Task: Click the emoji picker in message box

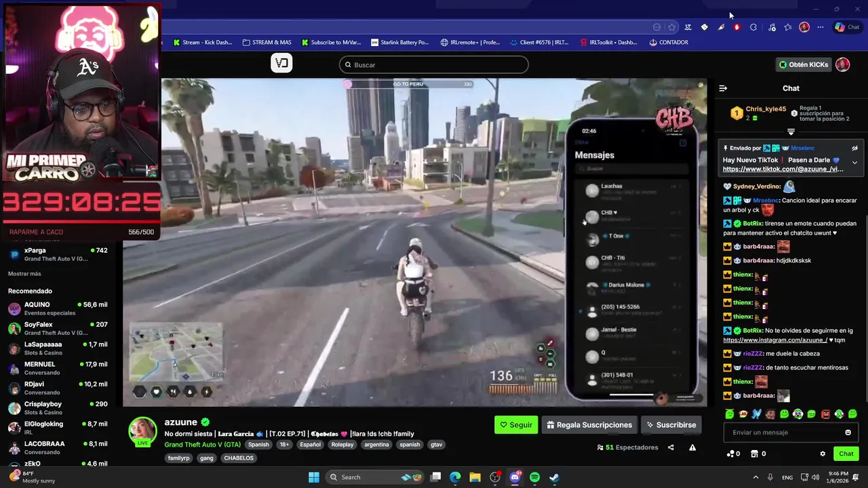Action: click(x=848, y=432)
